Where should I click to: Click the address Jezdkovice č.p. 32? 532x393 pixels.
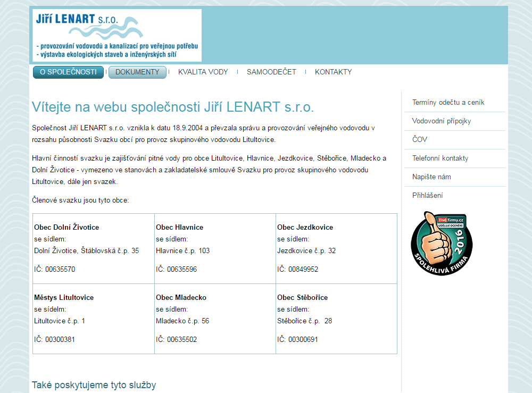pyautogui.click(x=306, y=250)
